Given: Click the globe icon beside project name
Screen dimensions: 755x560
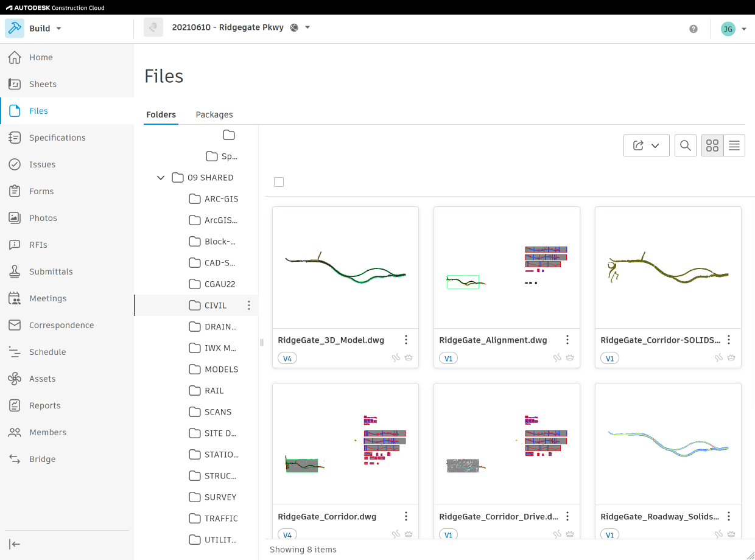Looking at the screenshot, I should (294, 27).
